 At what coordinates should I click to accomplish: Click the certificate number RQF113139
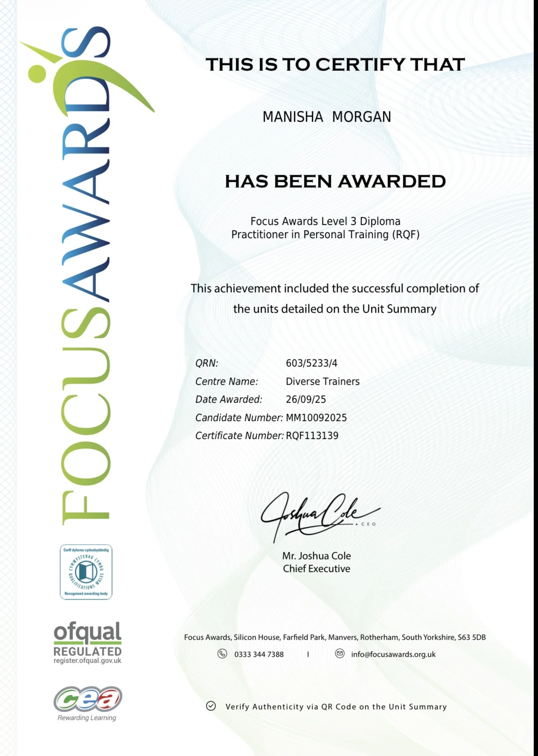[312, 436]
